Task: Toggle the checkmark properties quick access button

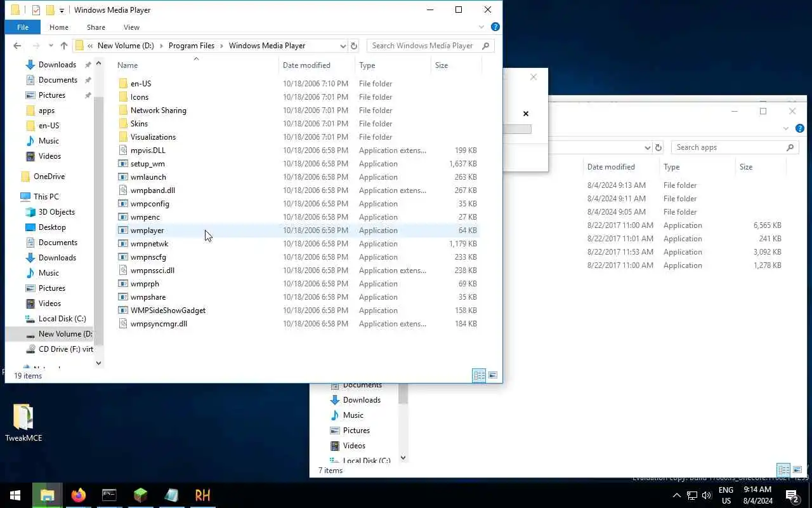Action: tap(36, 10)
